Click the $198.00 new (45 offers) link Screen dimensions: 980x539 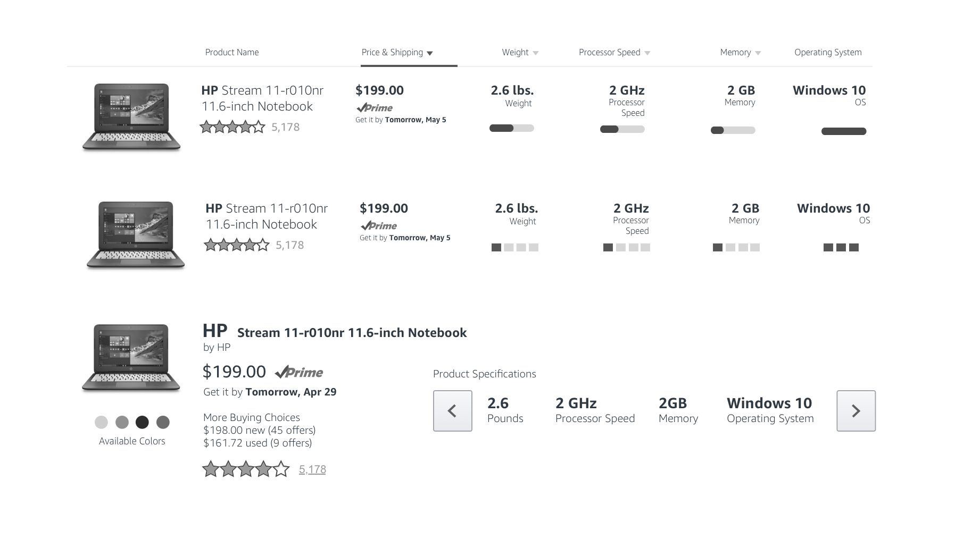pyautogui.click(x=259, y=430)
